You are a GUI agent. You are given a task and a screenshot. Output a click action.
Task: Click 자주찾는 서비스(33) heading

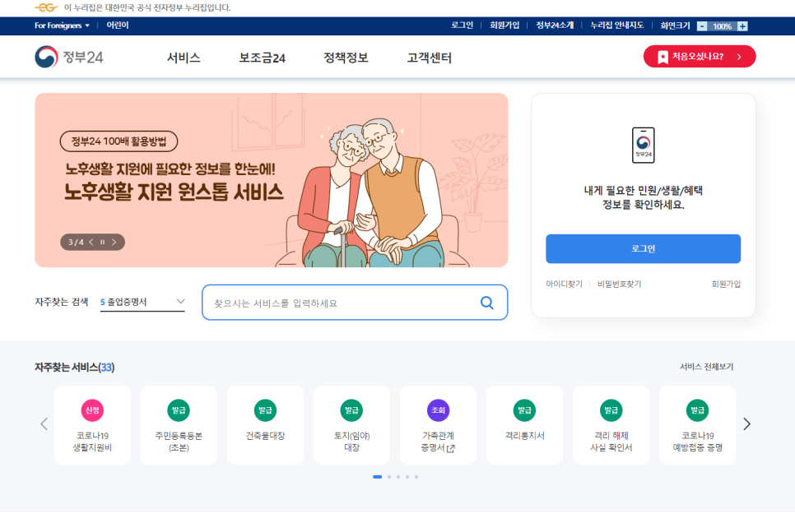point(75,368)
